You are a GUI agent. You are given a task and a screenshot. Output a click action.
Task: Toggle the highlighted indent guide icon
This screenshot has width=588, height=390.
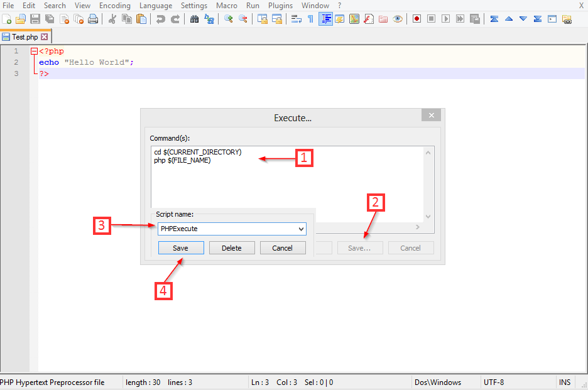coord(325,19)
